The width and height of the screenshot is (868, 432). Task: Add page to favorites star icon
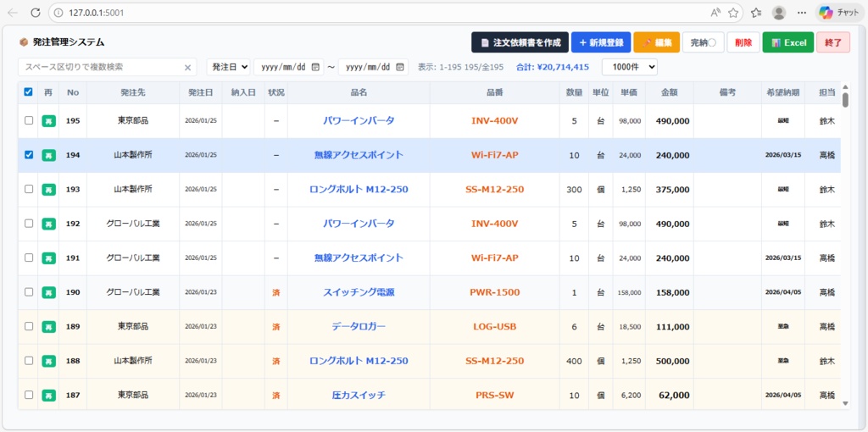point(733,13)
